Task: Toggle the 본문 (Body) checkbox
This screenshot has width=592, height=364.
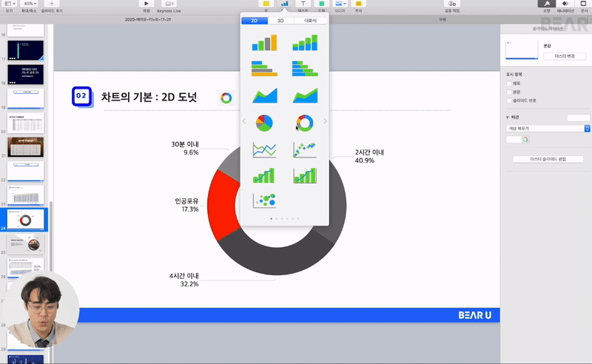Action: point(509,92)
